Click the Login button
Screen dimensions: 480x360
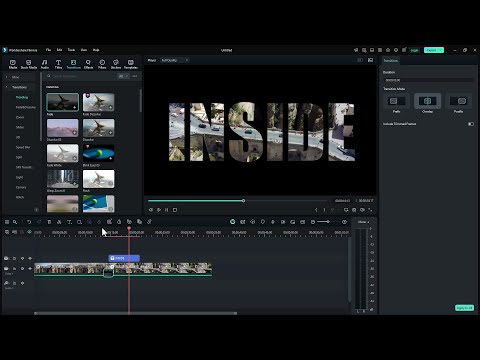pyautogui.click(x=414, y=50)
